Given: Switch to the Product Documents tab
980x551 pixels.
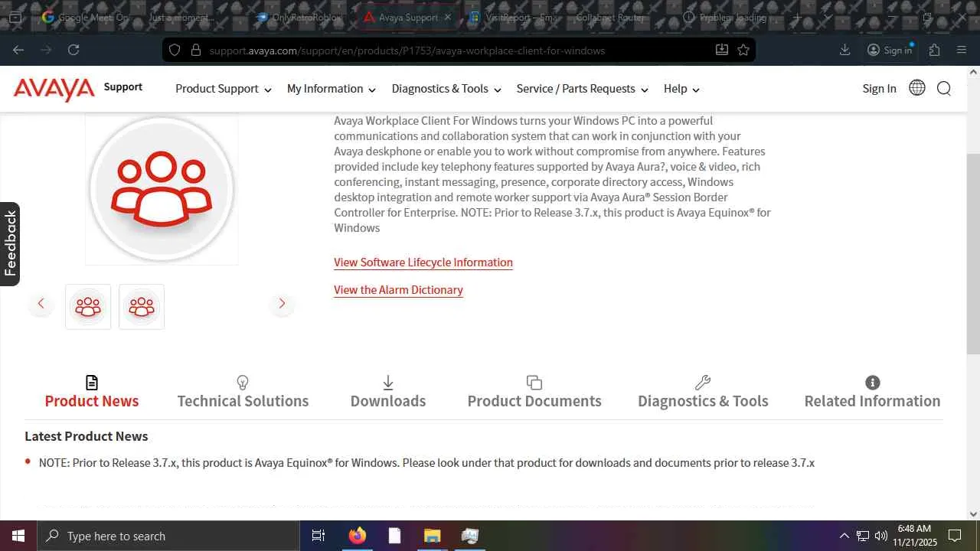Looking at the screenshot, I should (534, 393).
